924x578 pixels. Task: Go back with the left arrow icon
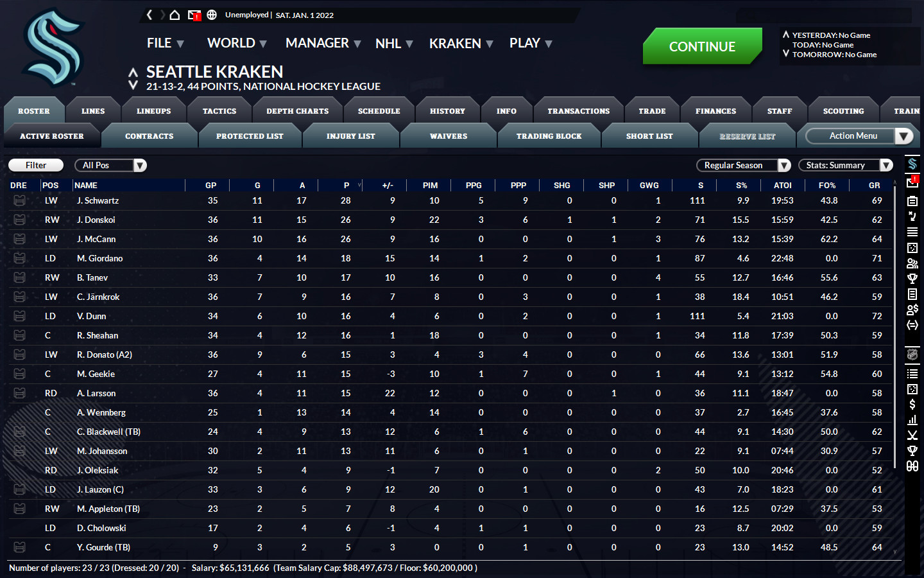150,15
